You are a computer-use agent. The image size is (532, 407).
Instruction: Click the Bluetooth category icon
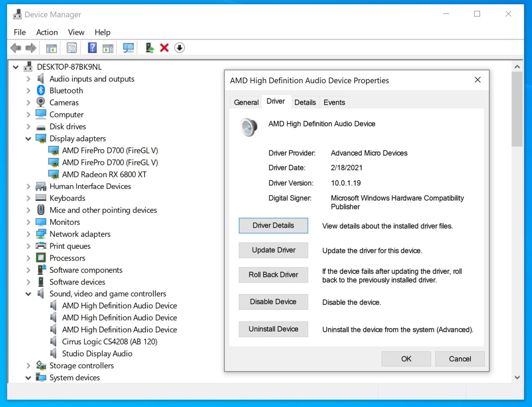41,90
